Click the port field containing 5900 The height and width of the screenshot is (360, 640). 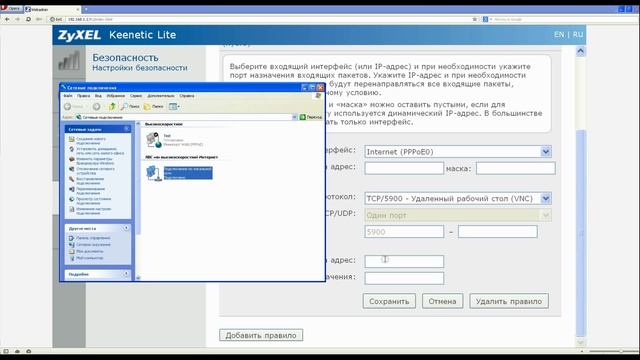[404, 232]
